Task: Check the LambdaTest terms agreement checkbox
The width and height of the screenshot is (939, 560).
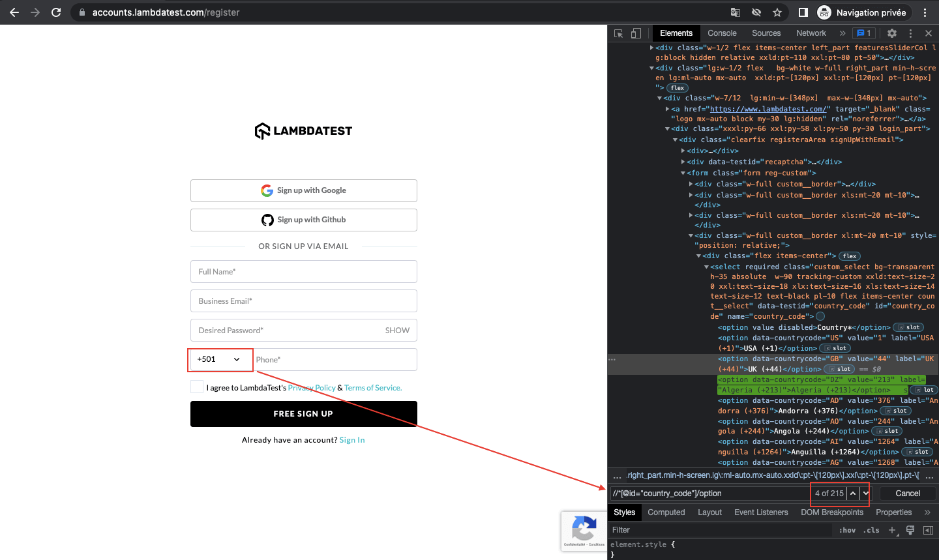Action: [196, 387]
